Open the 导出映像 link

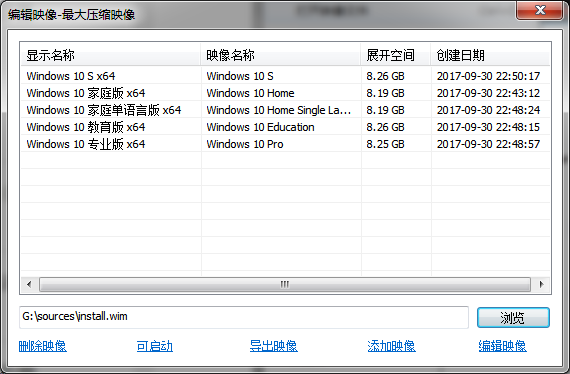(273, 346)
